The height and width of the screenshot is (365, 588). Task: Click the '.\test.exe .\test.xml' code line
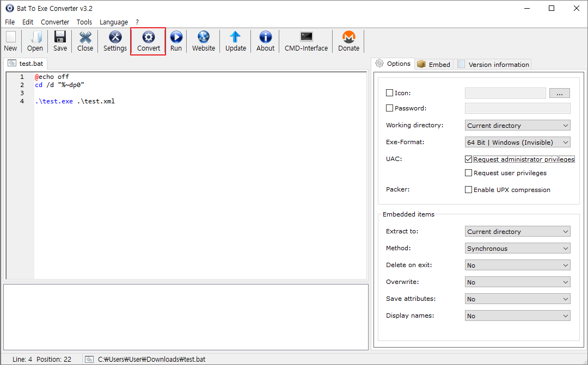(x=75, y=101)
